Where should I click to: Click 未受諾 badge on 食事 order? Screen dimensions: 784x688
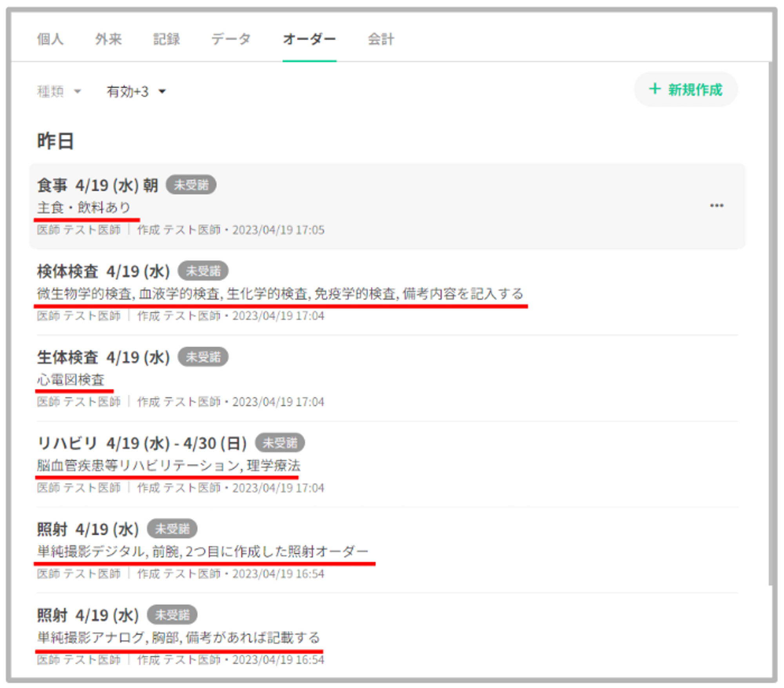[x=191, y=185]
